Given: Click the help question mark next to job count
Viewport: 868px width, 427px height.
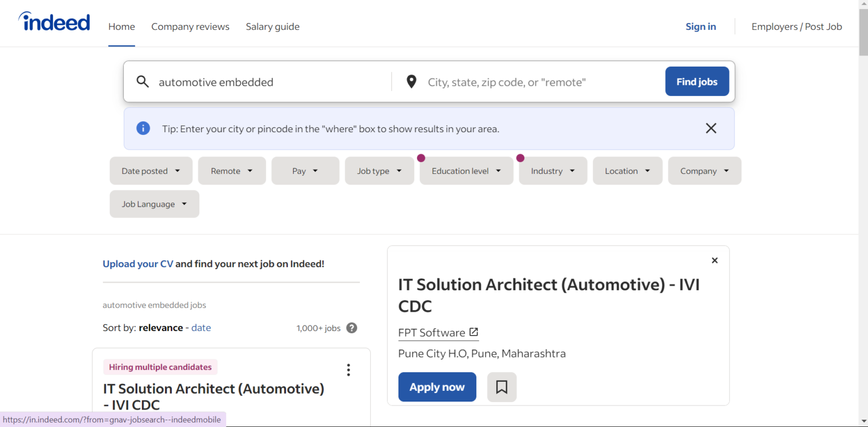Looking at the screenshot, I should (351, 328).
